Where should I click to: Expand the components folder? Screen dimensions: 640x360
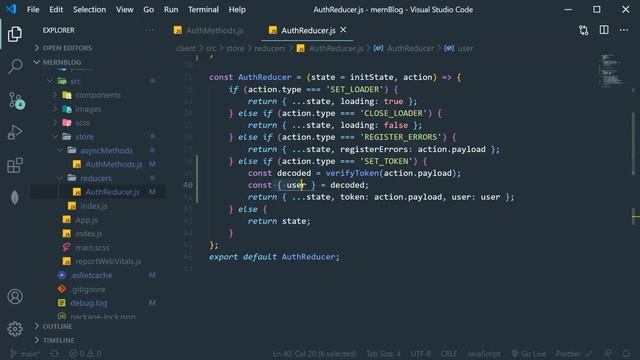point(98,95)
